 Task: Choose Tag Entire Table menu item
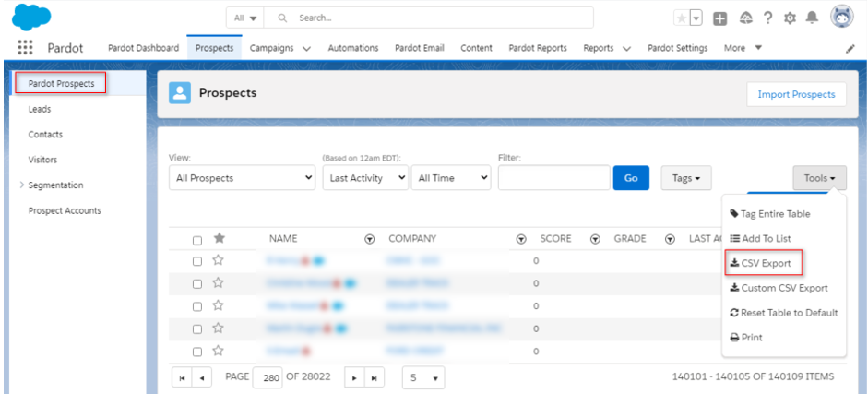(770, 213)
